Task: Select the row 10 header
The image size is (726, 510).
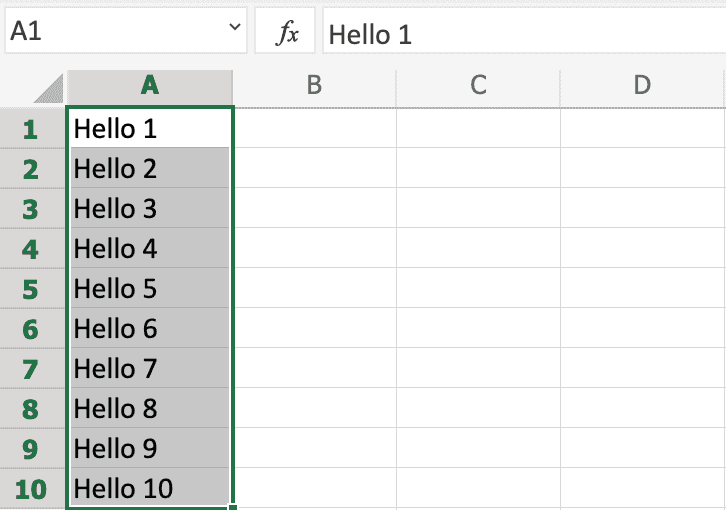Action: pyautogui.click(x=31, y=489)
